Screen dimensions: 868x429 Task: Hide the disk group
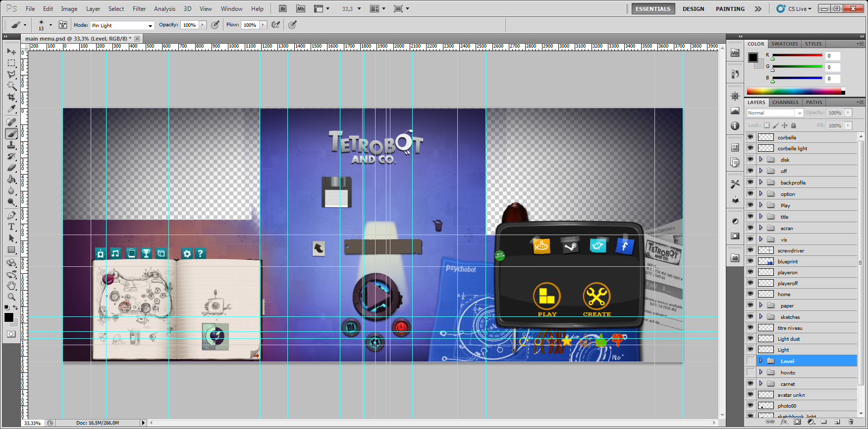click(x=750, y=159)
